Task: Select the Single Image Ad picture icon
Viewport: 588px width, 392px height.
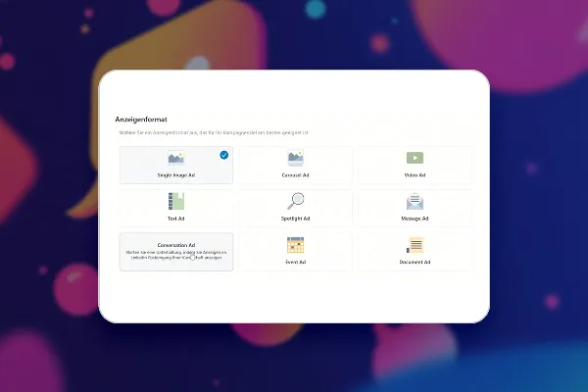Action: coord(175,158)
